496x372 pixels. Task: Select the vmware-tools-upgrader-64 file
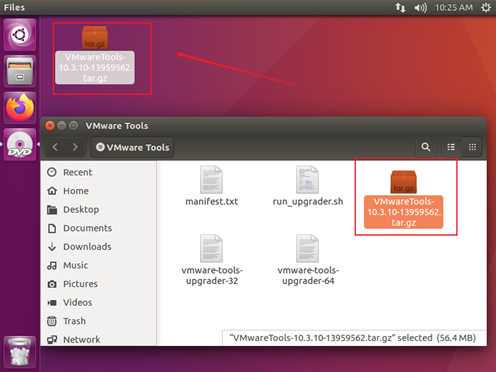click(x=308, y=260)
